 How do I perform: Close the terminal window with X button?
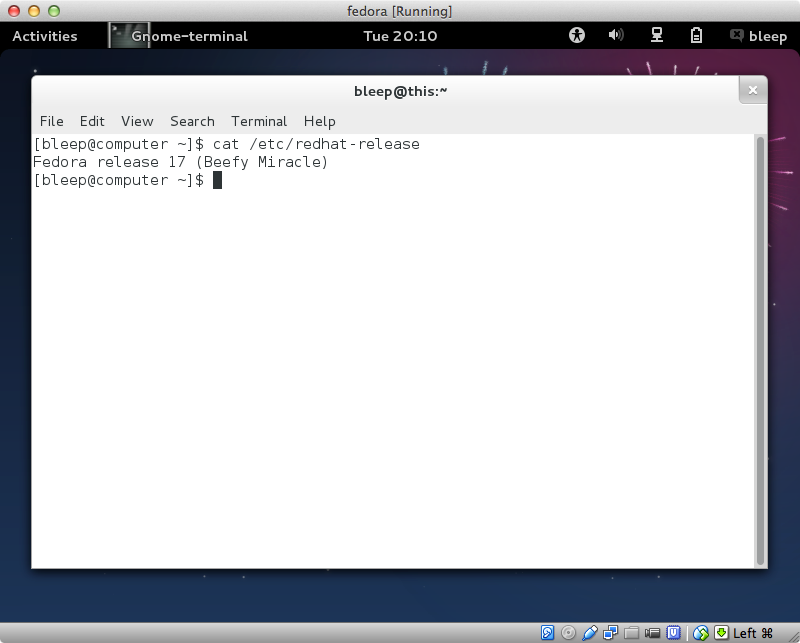point(753,91)
